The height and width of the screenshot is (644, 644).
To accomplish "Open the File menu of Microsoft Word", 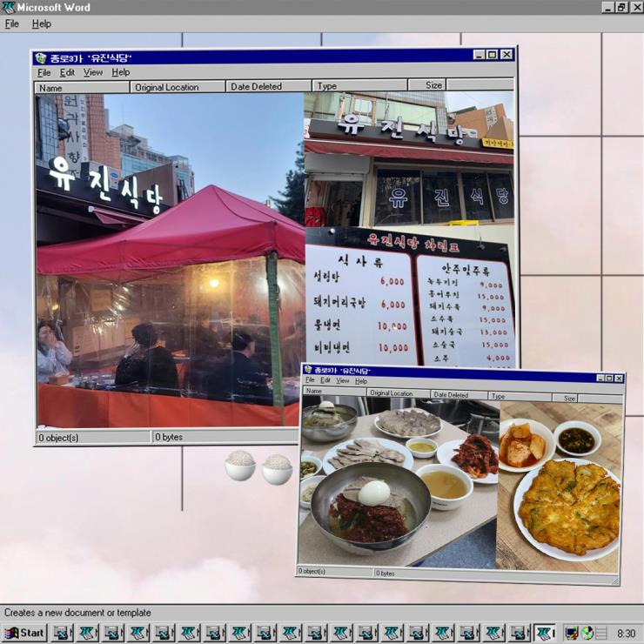I will coord(12,23).
